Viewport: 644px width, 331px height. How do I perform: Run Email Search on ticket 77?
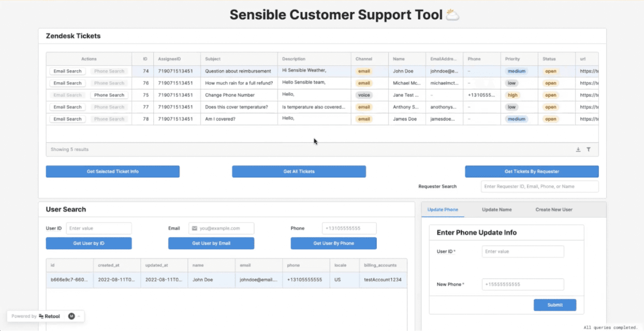(67, 107)
